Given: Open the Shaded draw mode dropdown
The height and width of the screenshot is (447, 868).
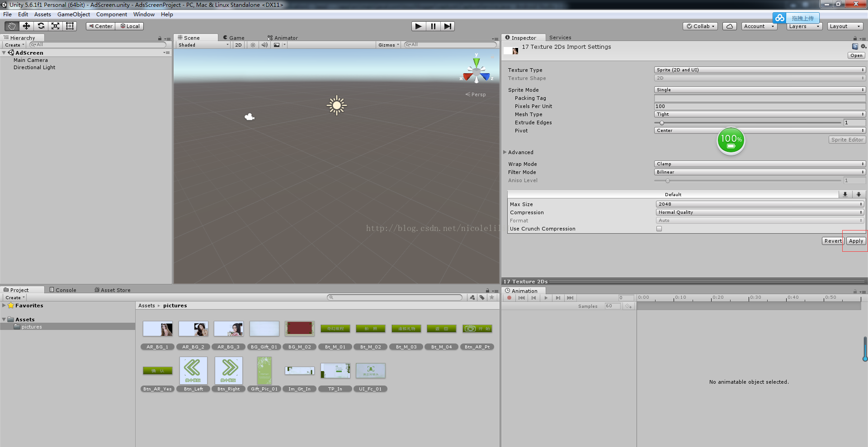Looking at the screenshot, I should tap(203, 45).
